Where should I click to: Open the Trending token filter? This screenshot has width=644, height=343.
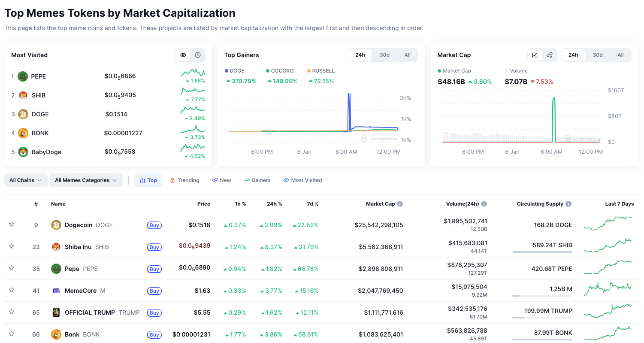click(184, 180)
